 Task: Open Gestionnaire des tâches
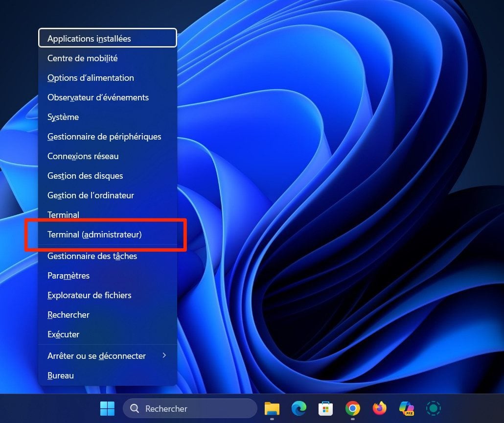click(x=107, y=256)
